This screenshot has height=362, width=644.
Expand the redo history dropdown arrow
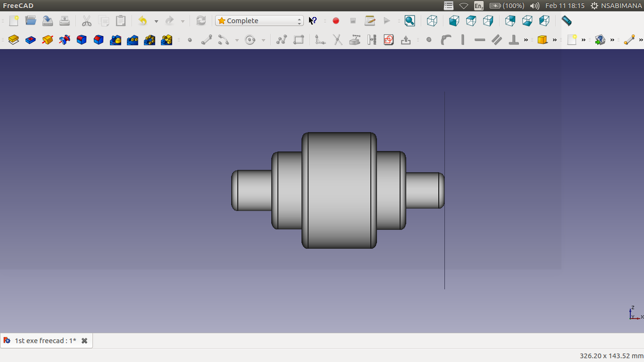pyautogui.click(x=183, y=21)
